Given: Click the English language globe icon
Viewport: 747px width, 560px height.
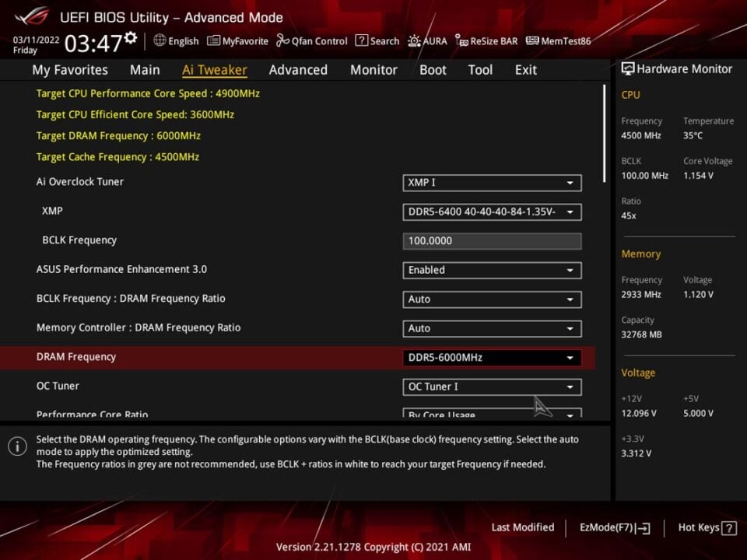Looking at the screenshot, I should point(160,40).
